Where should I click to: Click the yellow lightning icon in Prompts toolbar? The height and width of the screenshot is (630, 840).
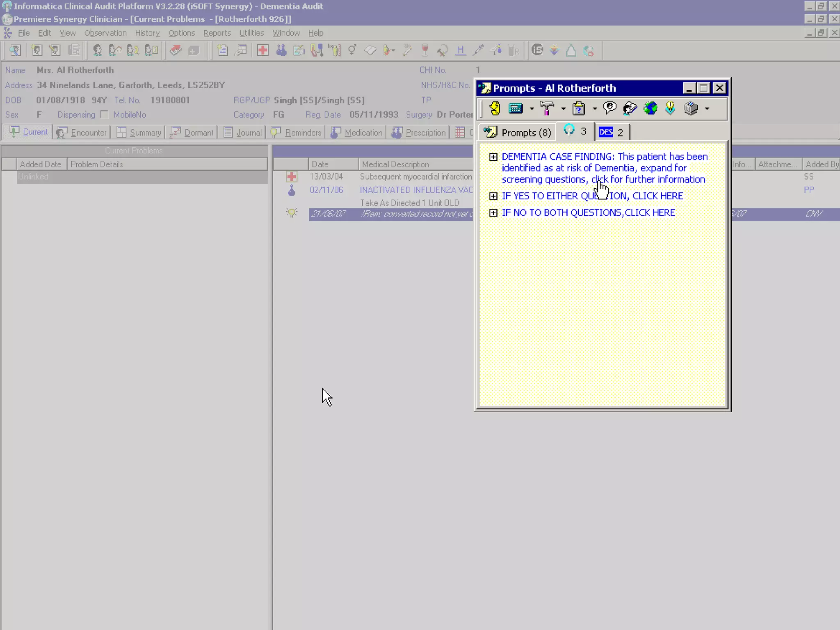pyautogui.click(x=495, y=109)
